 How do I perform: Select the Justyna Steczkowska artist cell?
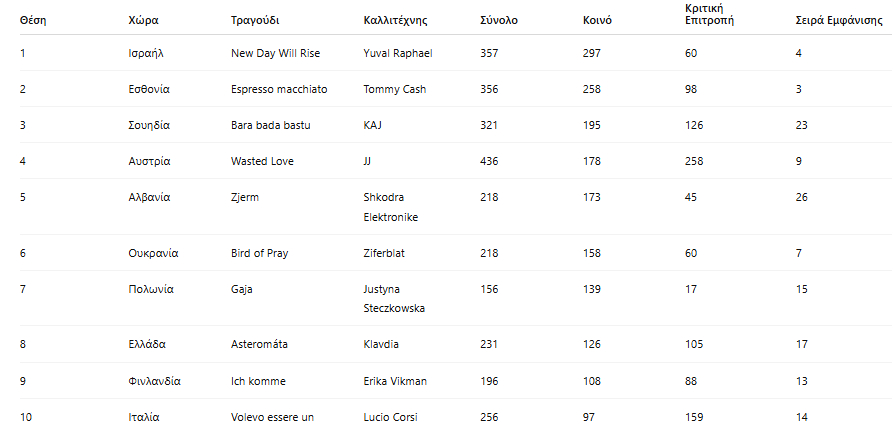click(x=394, y=298)
